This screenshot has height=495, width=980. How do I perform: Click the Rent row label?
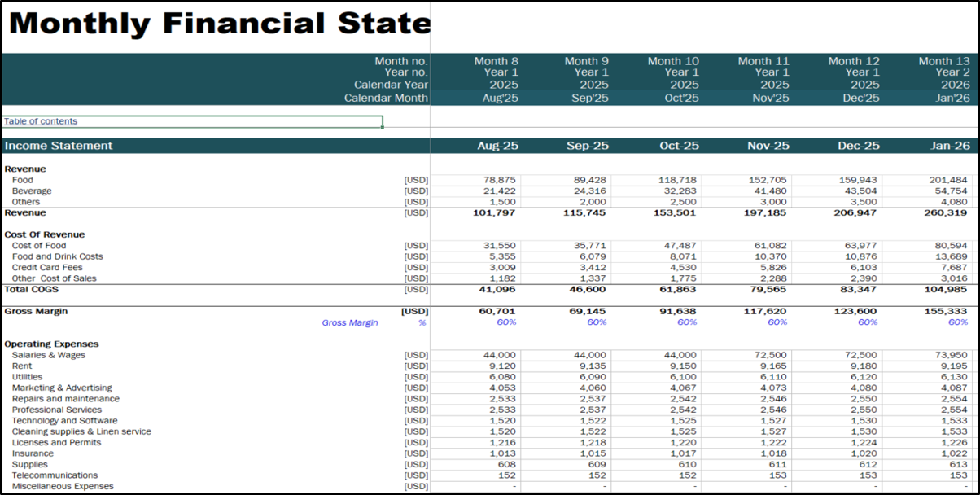22,366
